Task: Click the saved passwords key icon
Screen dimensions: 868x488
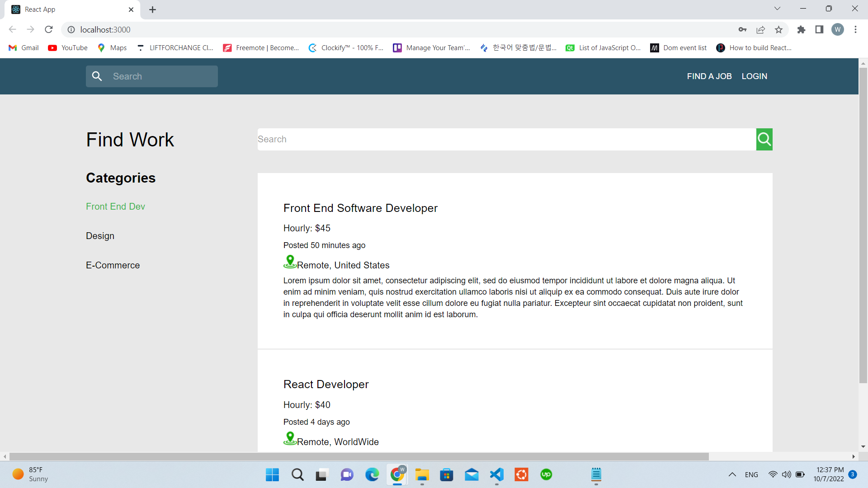Action: click(742, 29)
